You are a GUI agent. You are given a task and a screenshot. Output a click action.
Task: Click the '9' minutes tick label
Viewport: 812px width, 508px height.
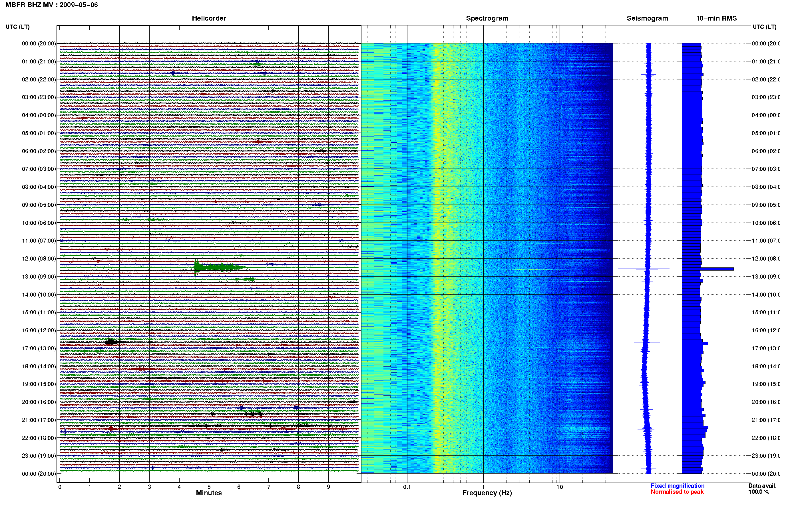(x=328, y=487)
